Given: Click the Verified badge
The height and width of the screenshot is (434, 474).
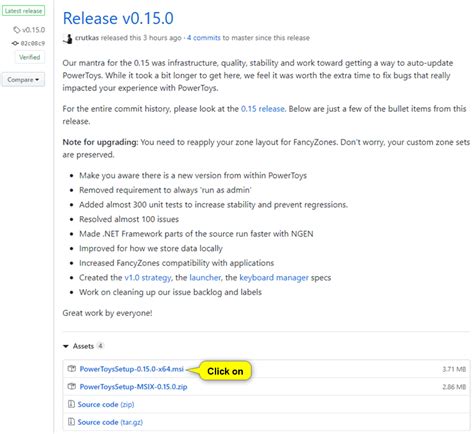Looking at the screenshot, I should pos(29,57).
